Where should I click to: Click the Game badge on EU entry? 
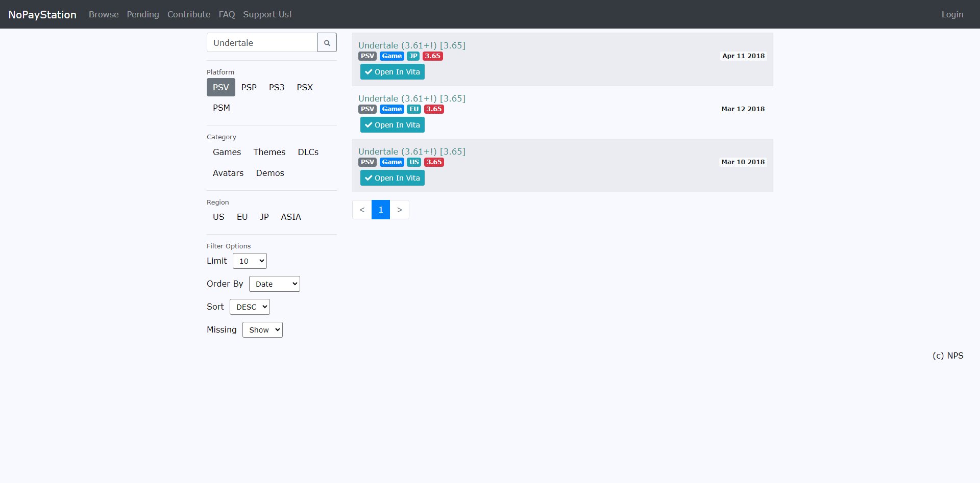point(392,109)
